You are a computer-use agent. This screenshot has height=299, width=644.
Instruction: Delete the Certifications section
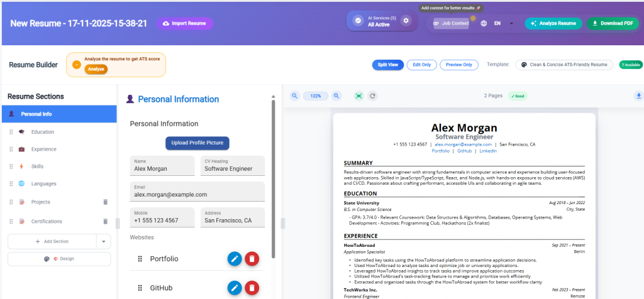click(105, 221)
